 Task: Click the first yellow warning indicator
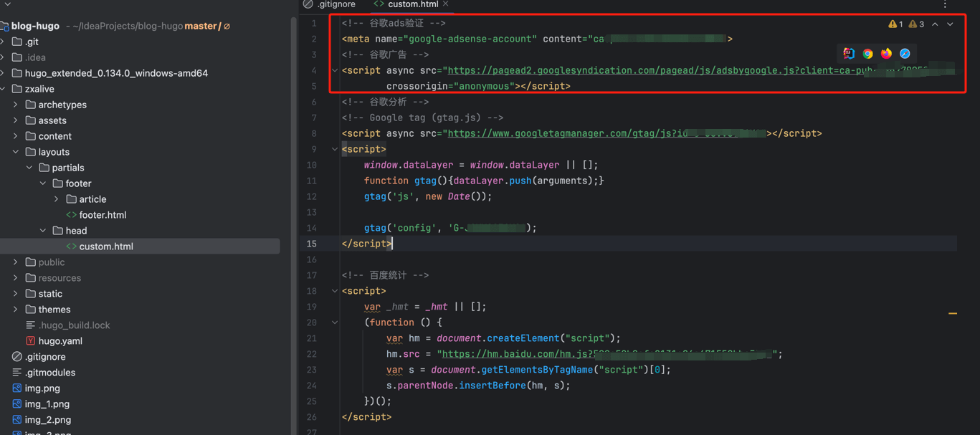895,24
